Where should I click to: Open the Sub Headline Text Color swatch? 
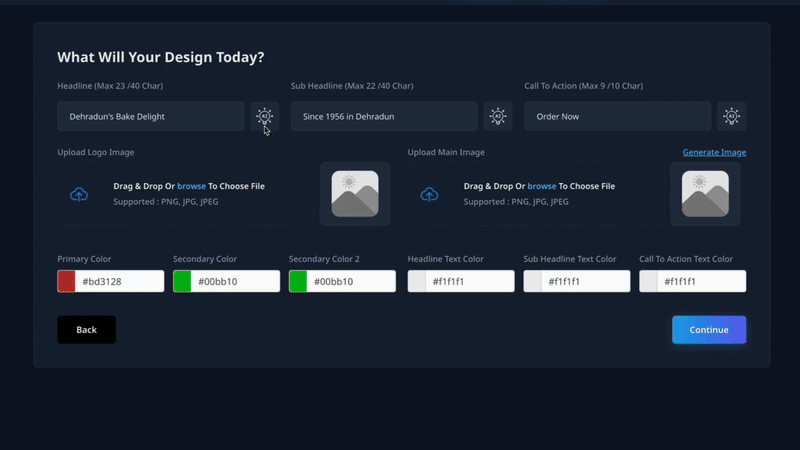[x=533, y=281]
